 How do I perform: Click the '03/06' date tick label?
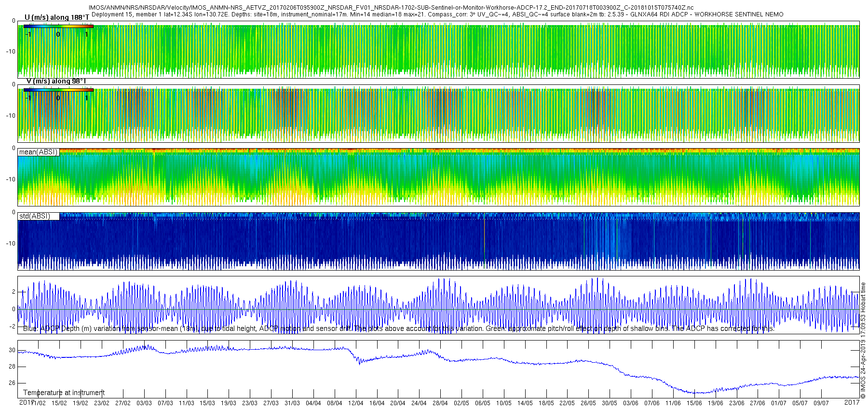631,403
